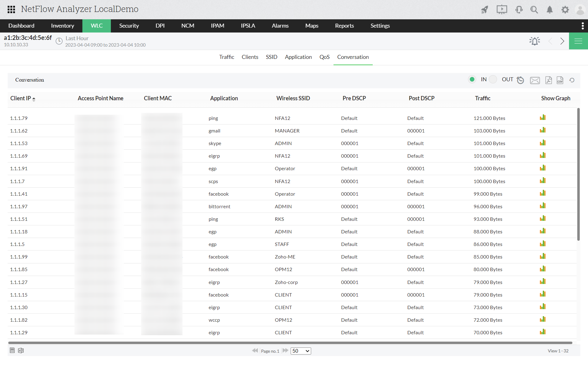Open the page size dropdown showing 50
Viewport: 588px width, 368px height.
coord(300,351)
